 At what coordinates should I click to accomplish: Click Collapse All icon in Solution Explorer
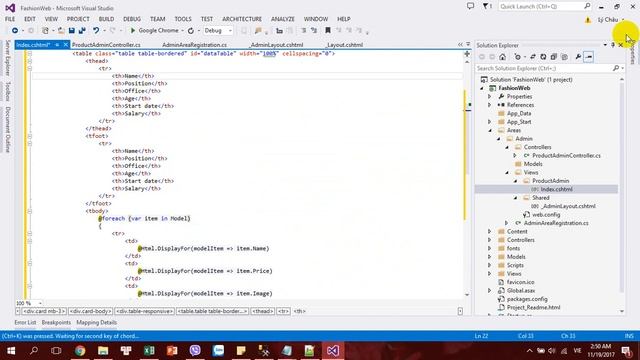[553, 57]
